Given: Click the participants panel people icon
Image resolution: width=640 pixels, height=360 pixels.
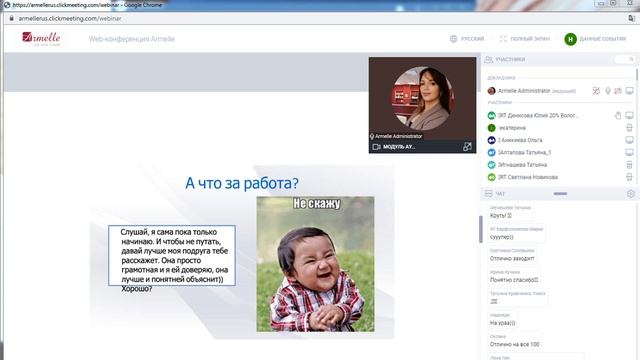Looking at the screenshot, I should 489,60.
